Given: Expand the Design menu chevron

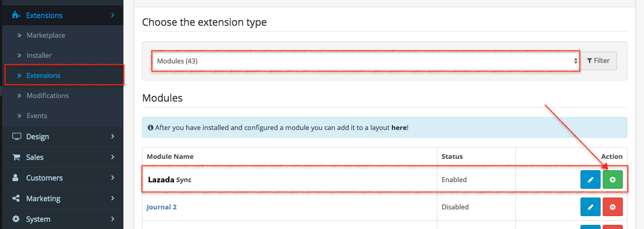Looking at the screenshot, I should pyautogui.click(x=112, y=137).
